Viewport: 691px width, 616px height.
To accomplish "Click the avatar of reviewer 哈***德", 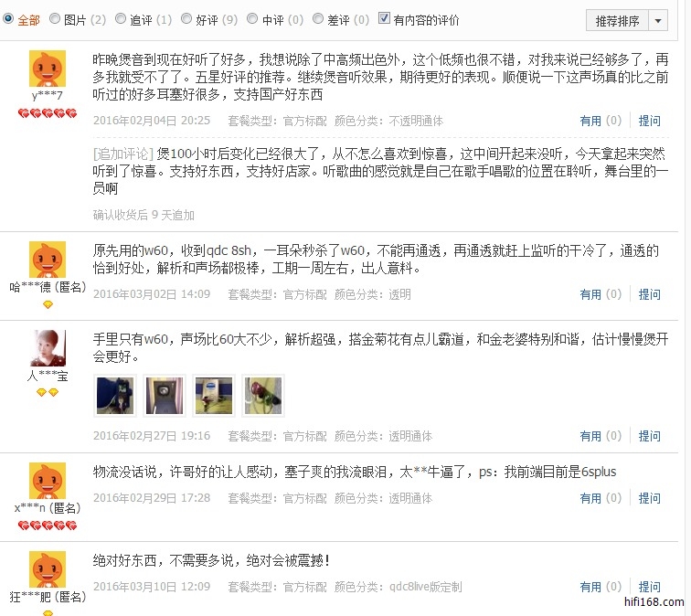I will (48, 260).
